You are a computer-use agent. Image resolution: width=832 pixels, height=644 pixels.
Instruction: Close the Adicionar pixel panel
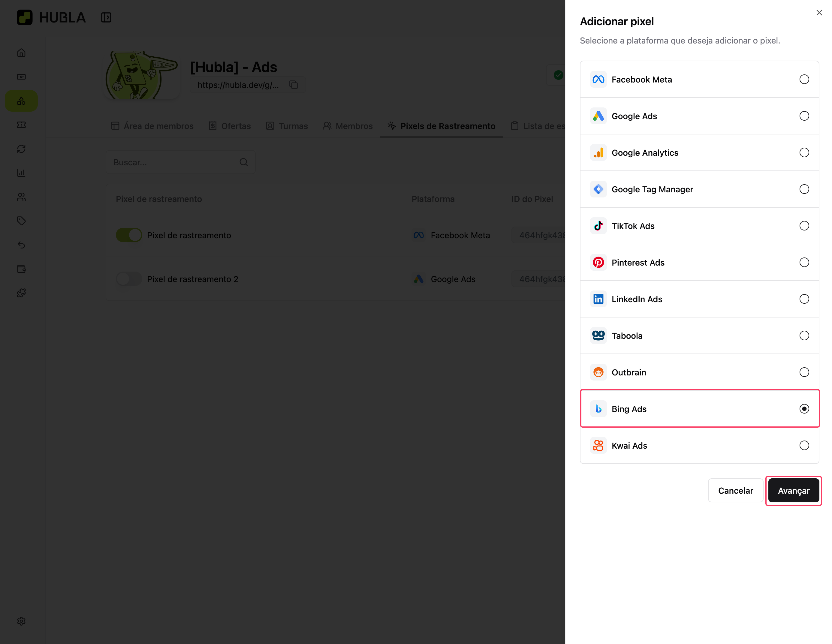(x=819, y=13)
